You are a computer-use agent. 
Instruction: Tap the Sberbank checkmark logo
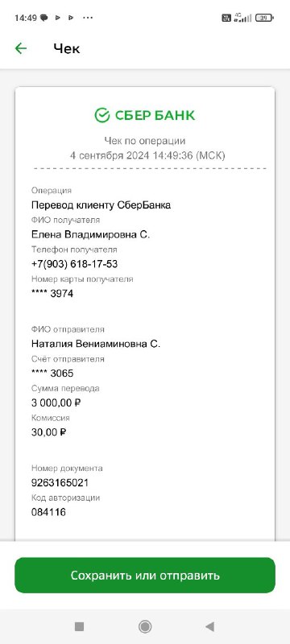[x=101, y=115]
